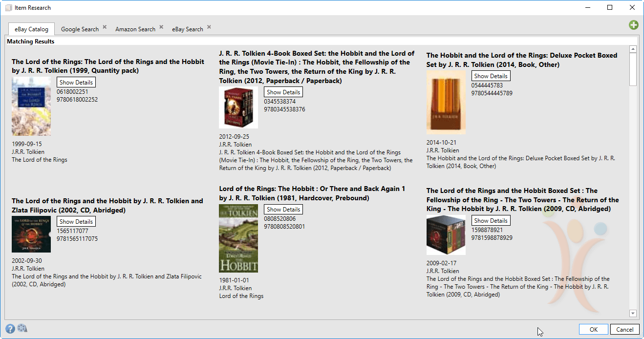Click ISBN 9780544445789
The width and height of the screenshot is (644, 339).
492,93
